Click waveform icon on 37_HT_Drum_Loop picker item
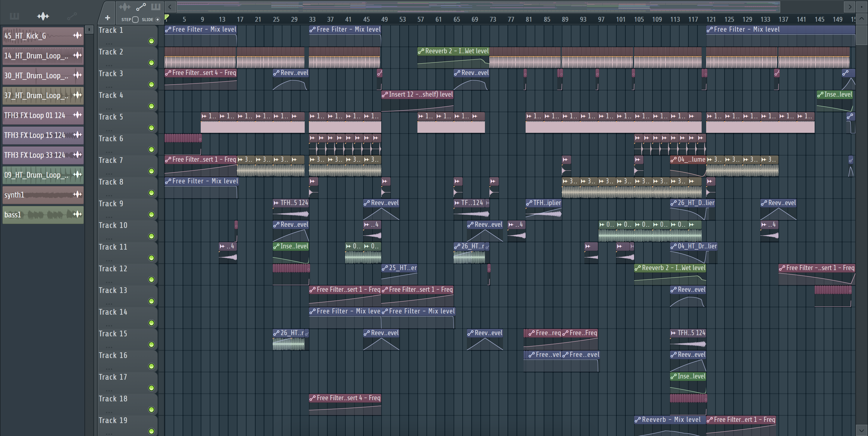This screenshot has width=868, height=436. [x=77, y=95]
